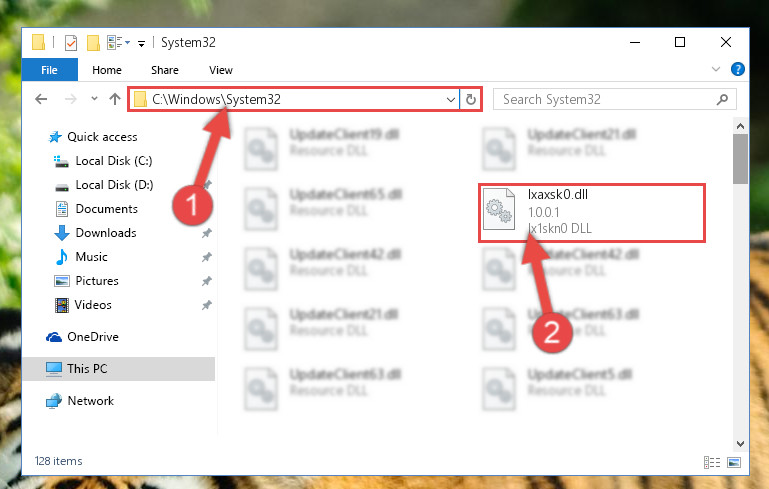This screenshot has height=489, width=769.
Task: Open the blue Help question mark icon
Action: click(737, 69)
